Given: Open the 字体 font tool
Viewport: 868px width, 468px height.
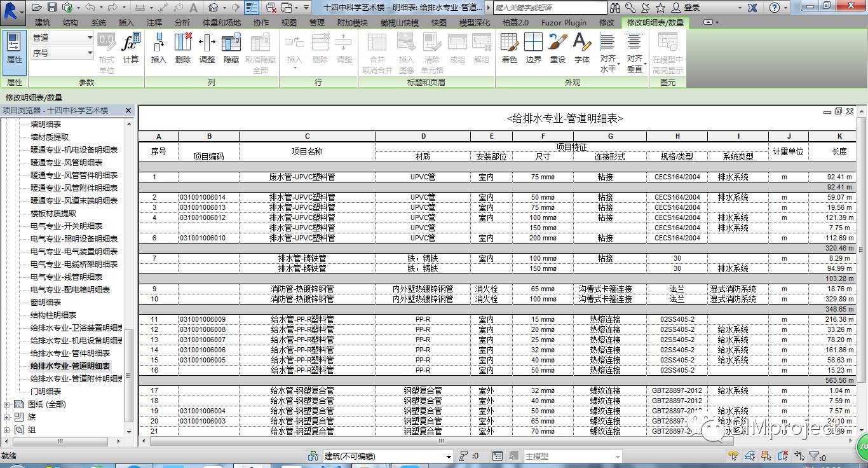Looking at the screenshot, I should (x=582, y=48).
